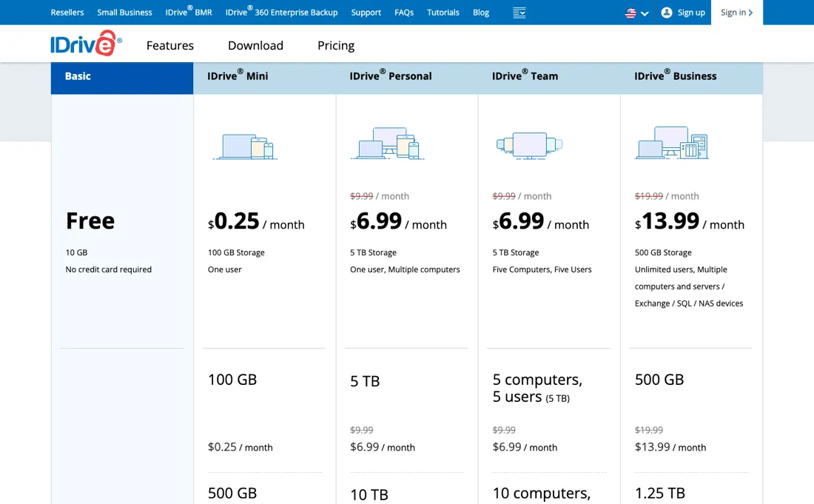The height and width of the screenshot is (504, 814).
Task: Open the Pricing menu
Action: pos(336,46)
